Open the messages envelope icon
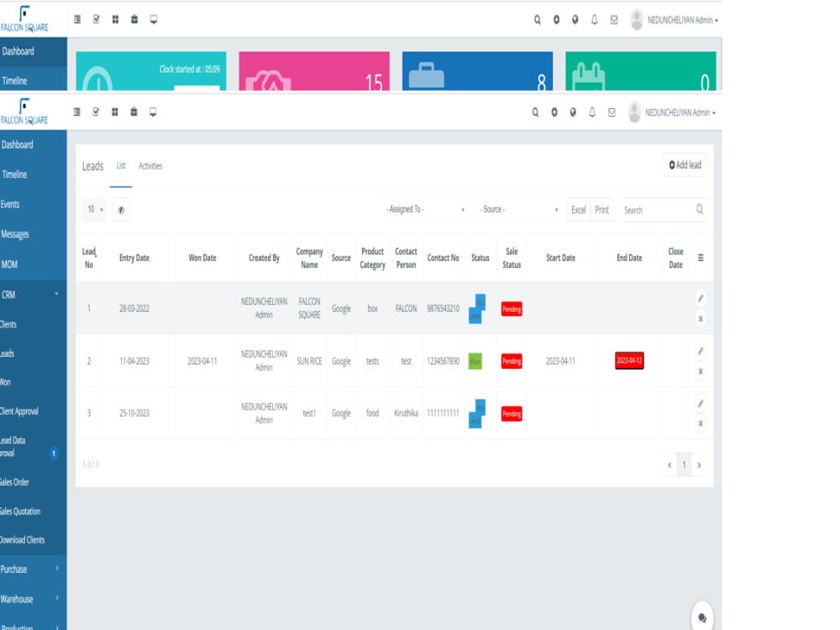Screen dimensions: 840x630 coord(612,112)
